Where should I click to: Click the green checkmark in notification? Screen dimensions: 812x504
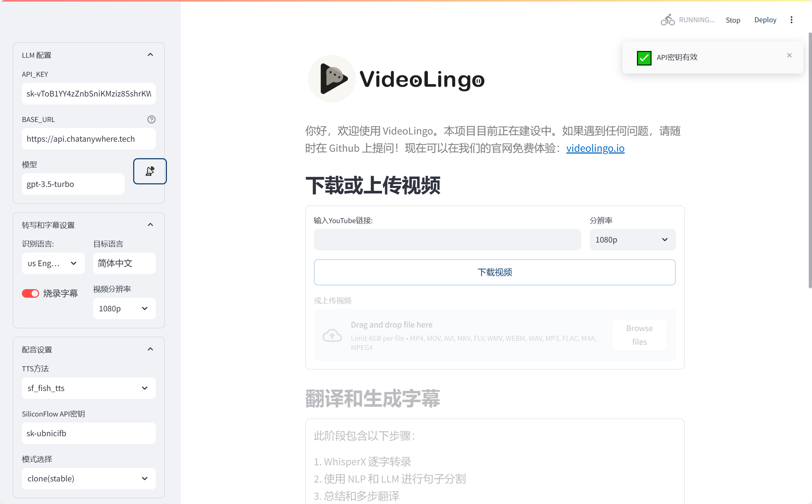click(x=644, y=58)
